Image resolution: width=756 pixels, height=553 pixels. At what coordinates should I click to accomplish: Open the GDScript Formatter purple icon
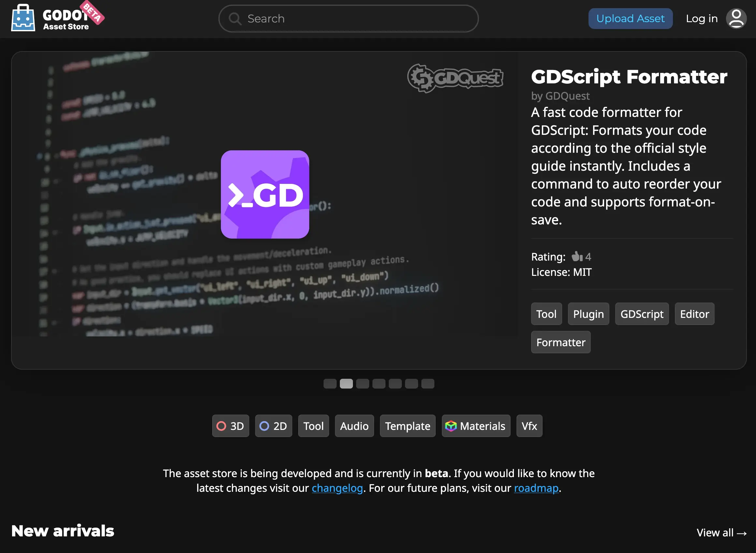pos(265,194)
